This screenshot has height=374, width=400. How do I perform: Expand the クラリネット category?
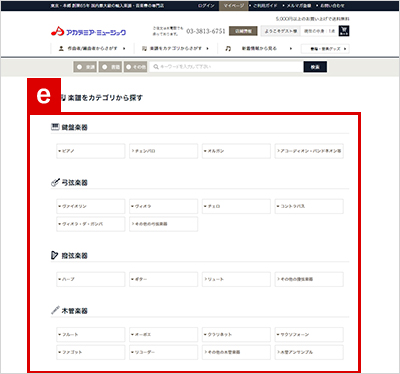pyautogui.click(x=236, y=335)
